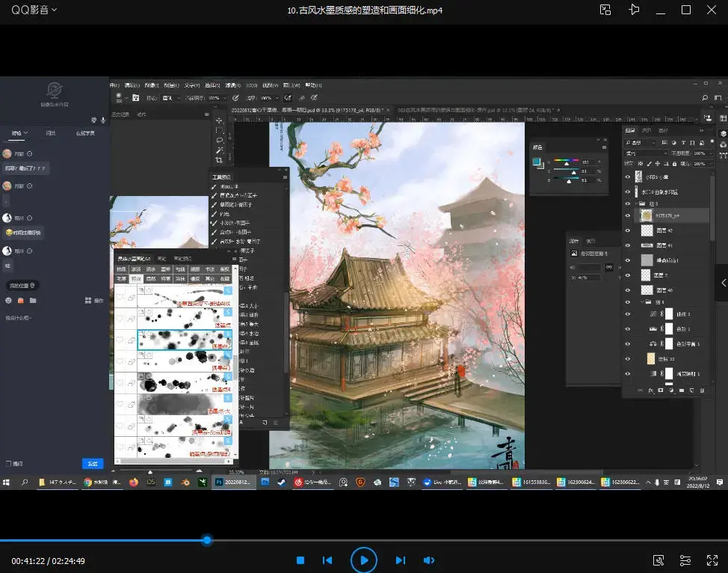
Task: Switch to the 问答 tab in chat
Action: point(51,133)
